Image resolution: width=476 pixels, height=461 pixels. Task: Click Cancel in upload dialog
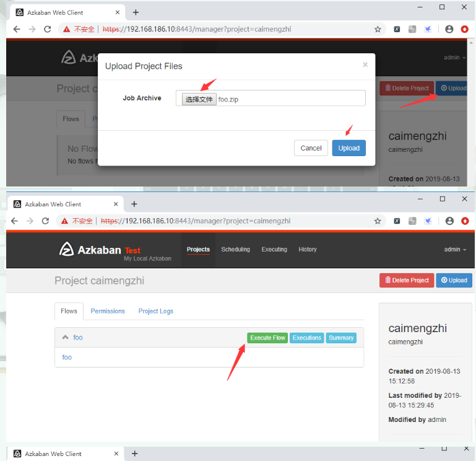point(311,148)
